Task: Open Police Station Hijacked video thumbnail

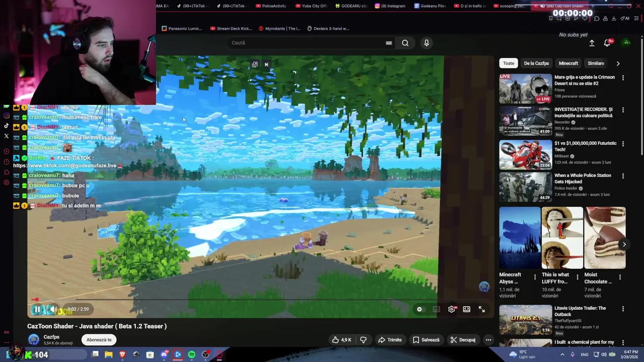Action: click(525, 187)
